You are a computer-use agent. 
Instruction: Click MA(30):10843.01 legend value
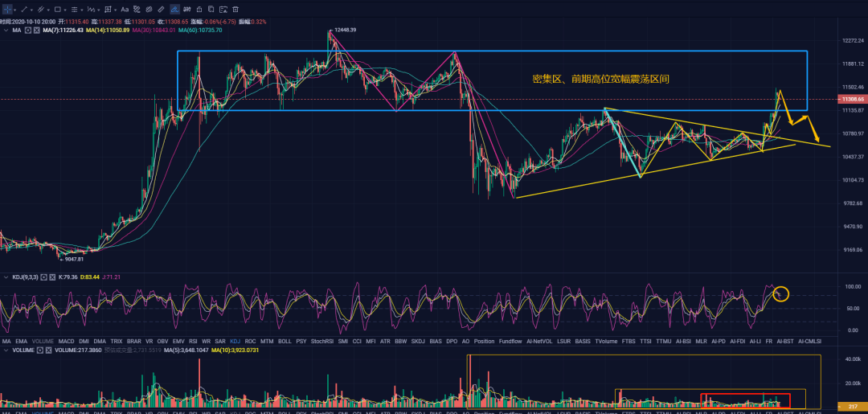pos(154,30)
